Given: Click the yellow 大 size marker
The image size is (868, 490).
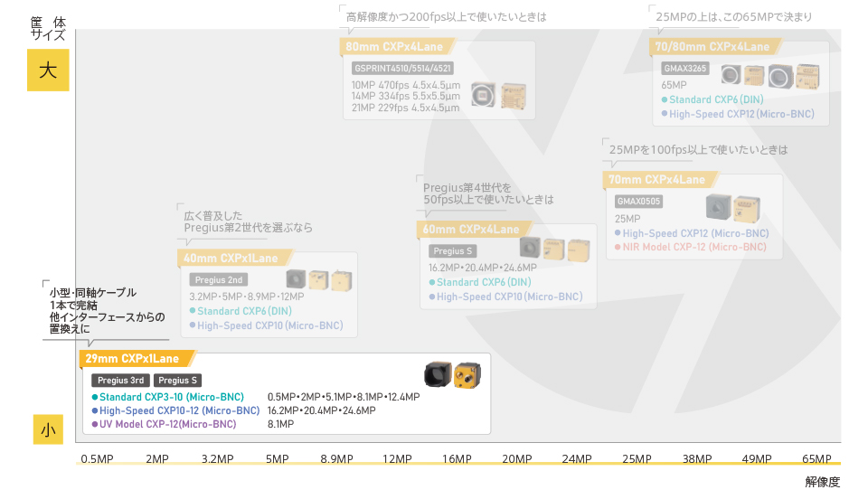Looking at the screenshot, I should tap(48, 71).
